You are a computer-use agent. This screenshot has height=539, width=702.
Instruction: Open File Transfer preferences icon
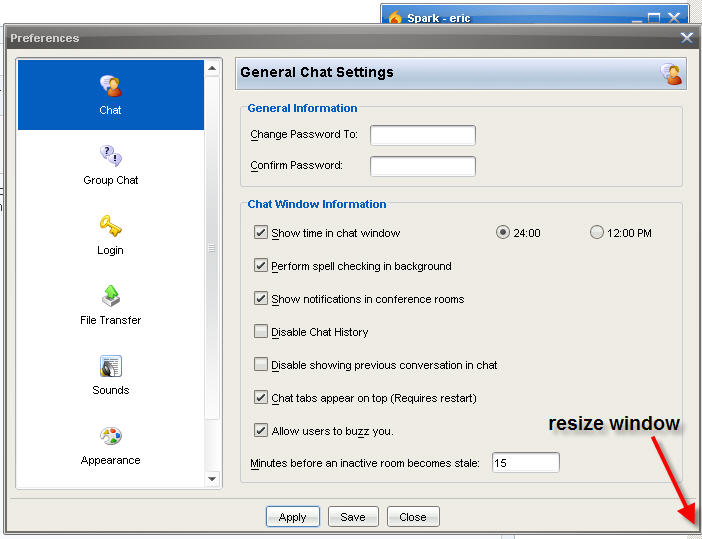pyautogui.click(x=110, y=297)
